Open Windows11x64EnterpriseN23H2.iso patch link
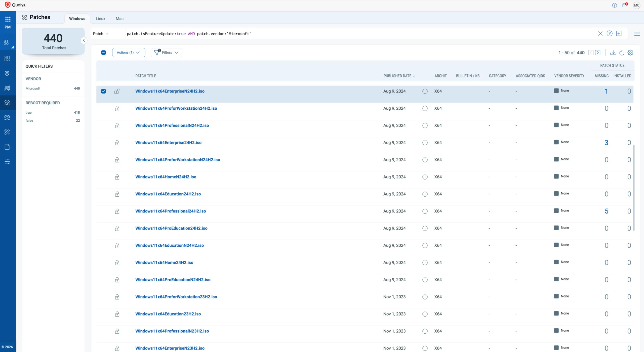The height and width of the screenshot is (352, 644). pyautogui.click(x=170, y=348)
